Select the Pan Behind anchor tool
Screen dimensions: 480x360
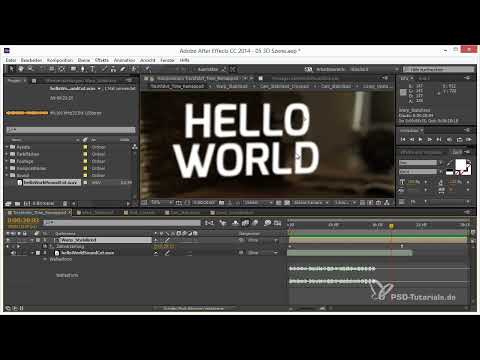(x=62, y=69)
